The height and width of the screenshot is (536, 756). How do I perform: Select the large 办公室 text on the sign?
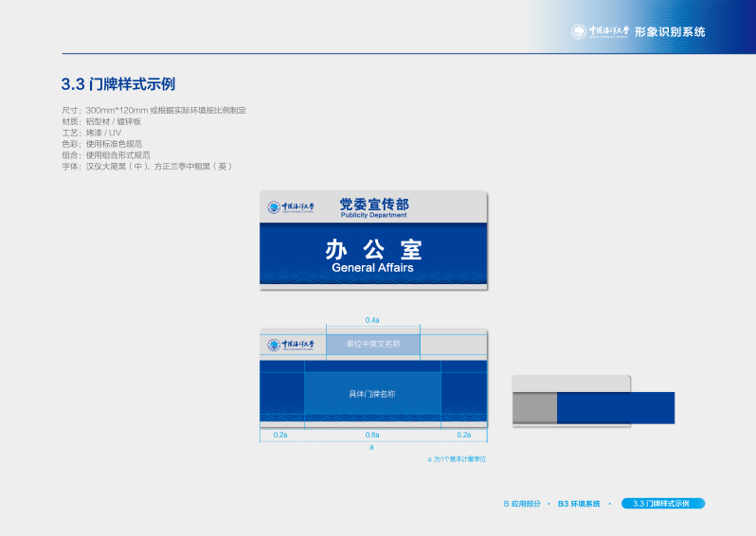click(373, 250)
